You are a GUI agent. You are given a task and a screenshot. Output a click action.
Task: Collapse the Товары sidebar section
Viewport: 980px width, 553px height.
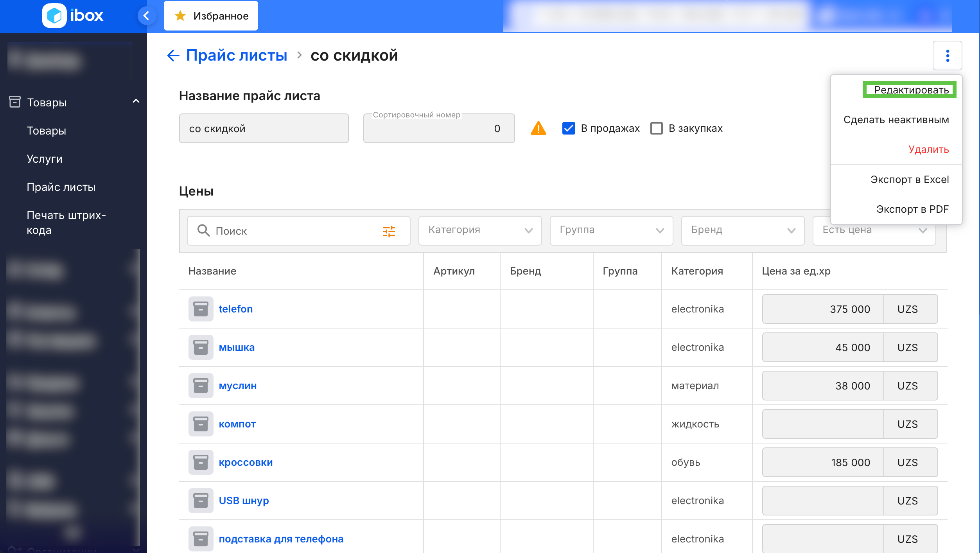136,102
